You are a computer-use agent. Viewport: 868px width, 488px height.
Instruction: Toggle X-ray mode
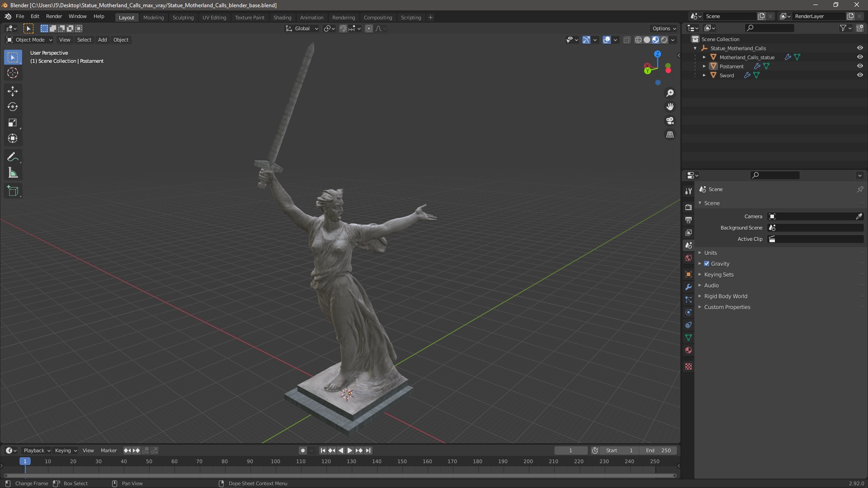[x=627, y=40]
